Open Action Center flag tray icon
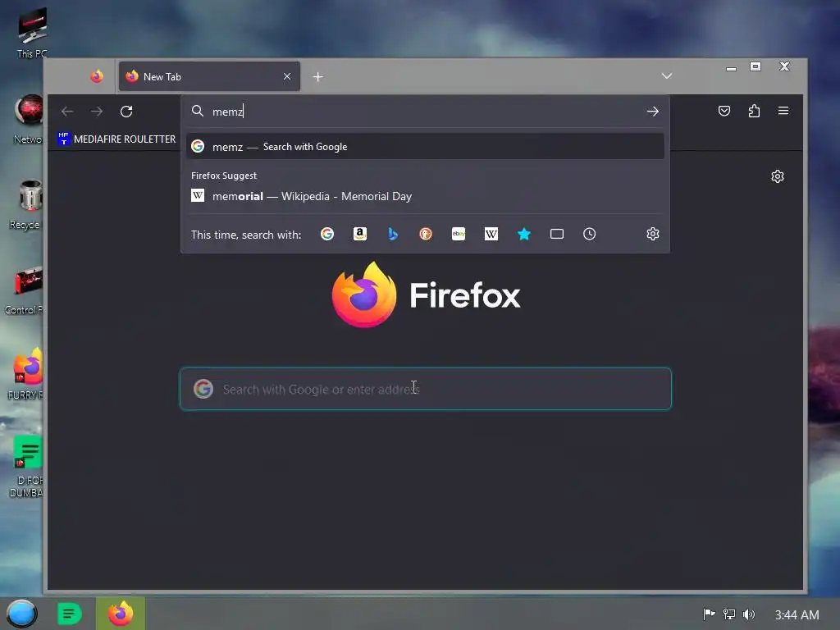The height and width of the screenshot is (630, 840). (709, 614)
